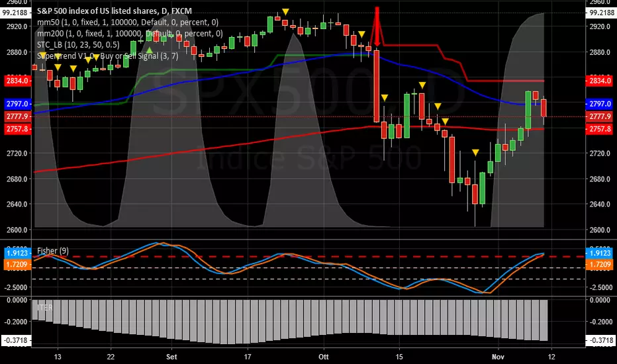Select the STC_LB indicator legend
This screenshot has width=617, height=364.
[78, 44]
